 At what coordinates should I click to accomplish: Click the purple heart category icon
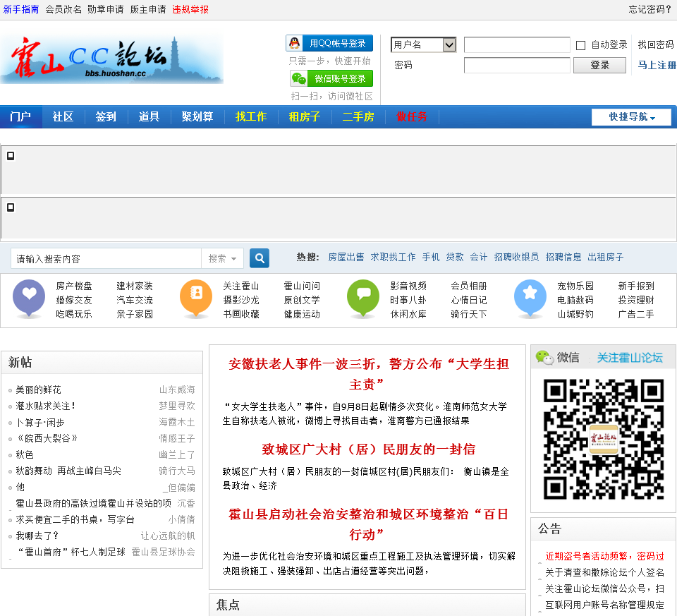(x=29, y=298)
